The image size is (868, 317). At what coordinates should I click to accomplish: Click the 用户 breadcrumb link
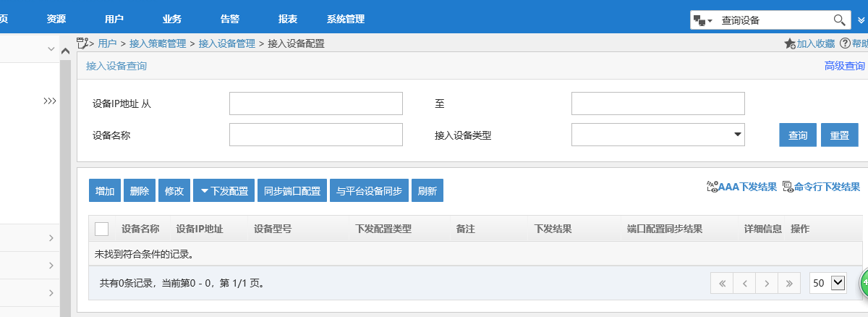coord(108,44)
